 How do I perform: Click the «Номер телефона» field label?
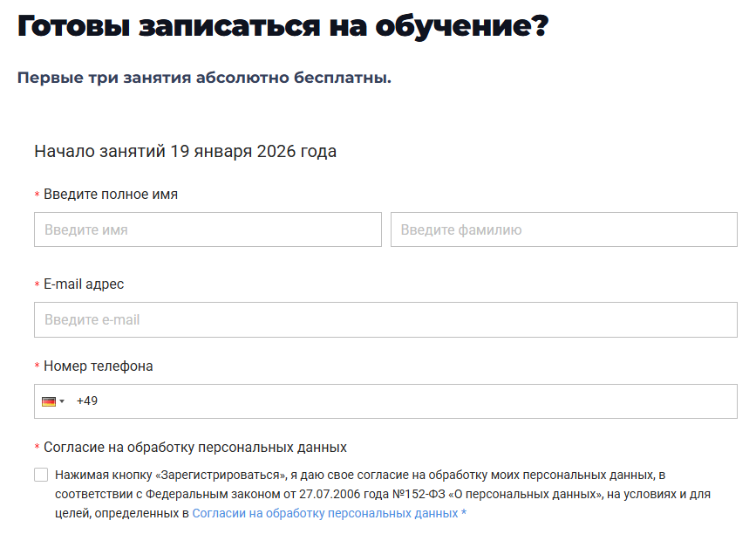pyautogui.click(x=99, y=366)
